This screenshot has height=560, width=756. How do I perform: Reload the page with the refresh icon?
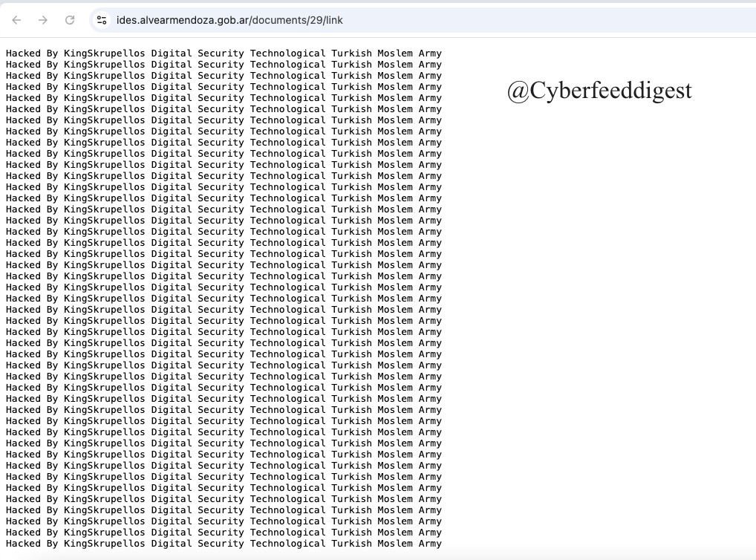(x=70, y=20)
